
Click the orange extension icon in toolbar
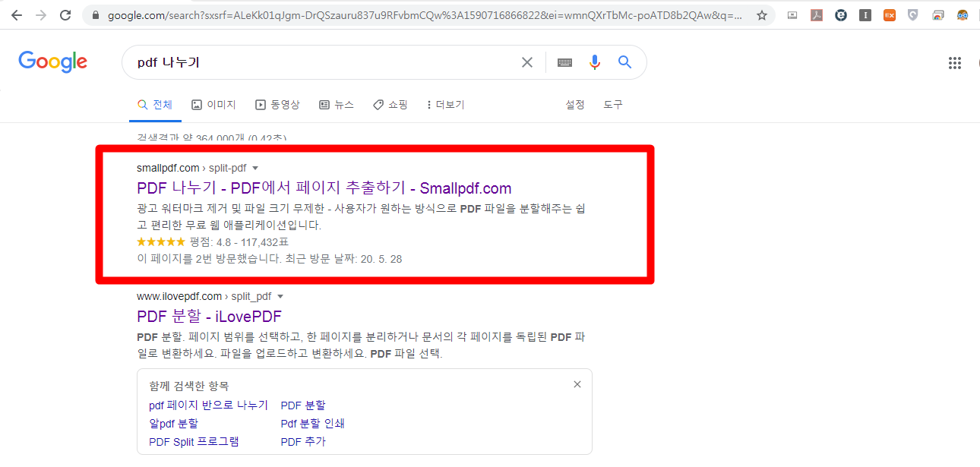pyautogui.click(x=890, y=15)
